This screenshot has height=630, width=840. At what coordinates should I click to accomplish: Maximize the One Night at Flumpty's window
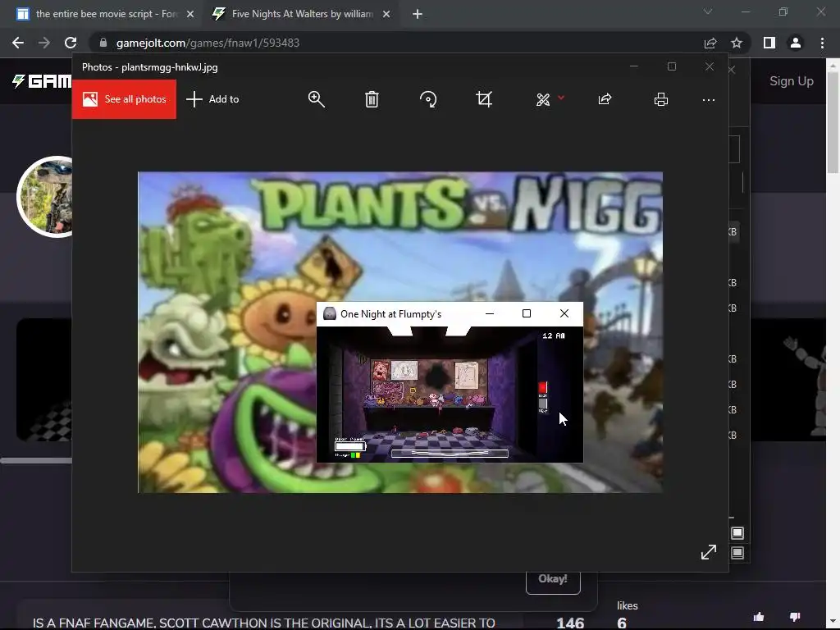527,313
